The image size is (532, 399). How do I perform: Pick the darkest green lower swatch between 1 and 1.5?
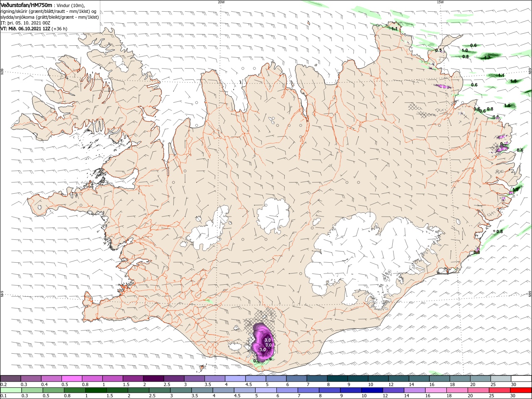(x=96, y=390)
